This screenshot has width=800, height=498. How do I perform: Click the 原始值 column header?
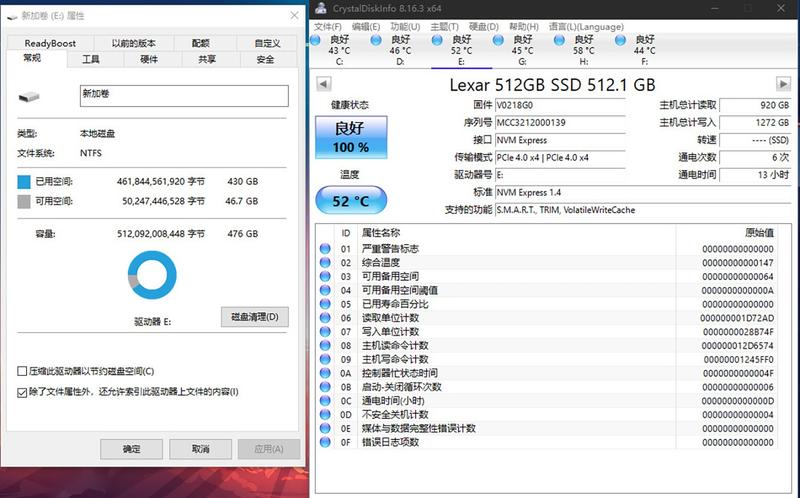pyautogui.click(x=727, y=233)
